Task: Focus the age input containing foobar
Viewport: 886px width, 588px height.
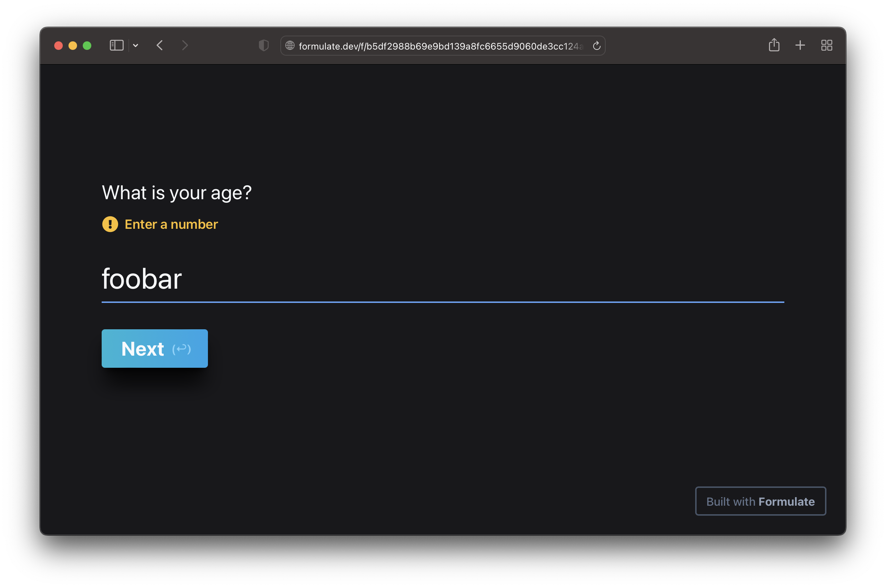Action: pyautogui.click(x=442, y=279)
